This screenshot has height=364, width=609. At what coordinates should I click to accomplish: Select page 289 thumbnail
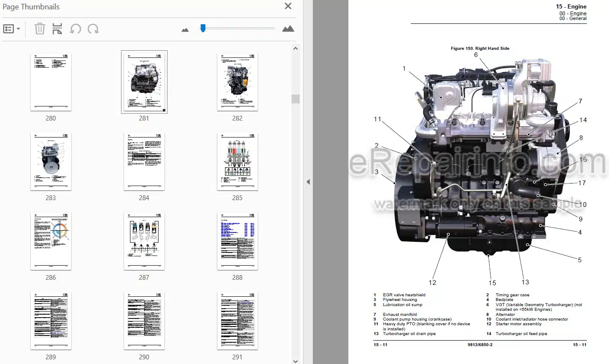[x=51, y=321]
